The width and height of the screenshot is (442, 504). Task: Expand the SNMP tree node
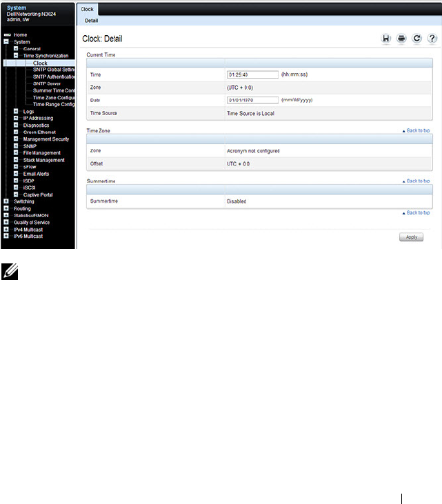point(16,146)
